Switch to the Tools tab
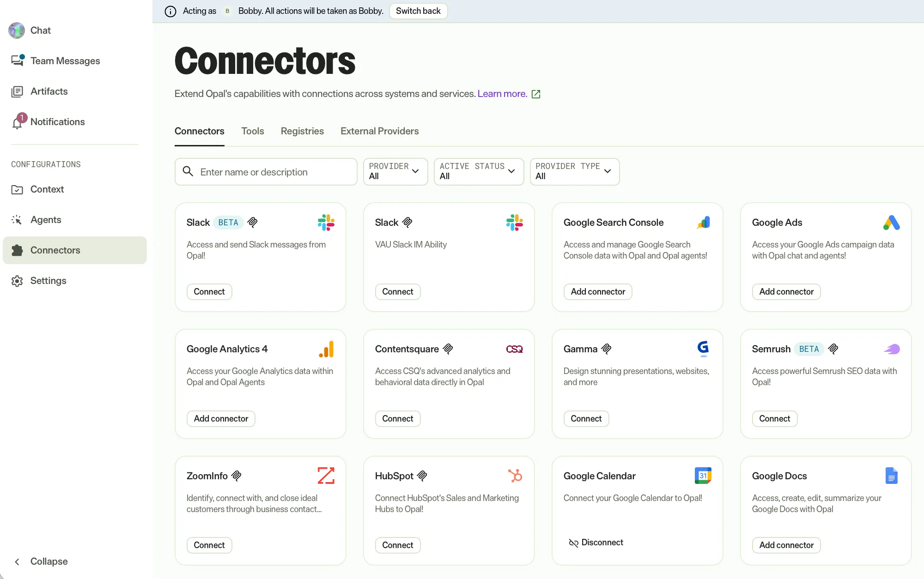The height and width of the screenshot is (579, 924). point(253,131)
